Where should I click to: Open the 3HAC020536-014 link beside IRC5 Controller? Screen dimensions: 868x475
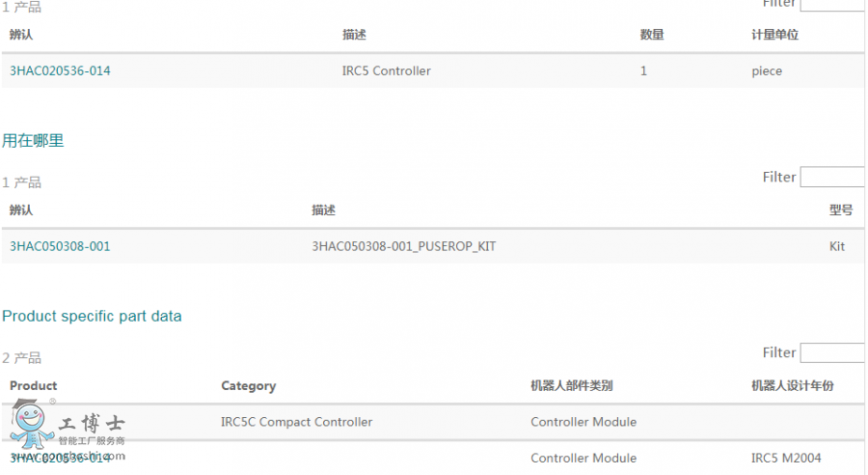click(60, 70)
